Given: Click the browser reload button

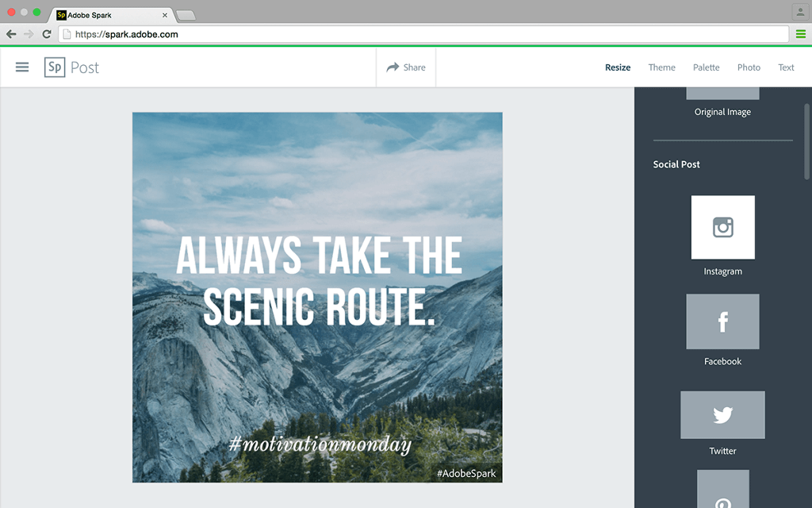Looking at the screenshot, I should [47, 34].
